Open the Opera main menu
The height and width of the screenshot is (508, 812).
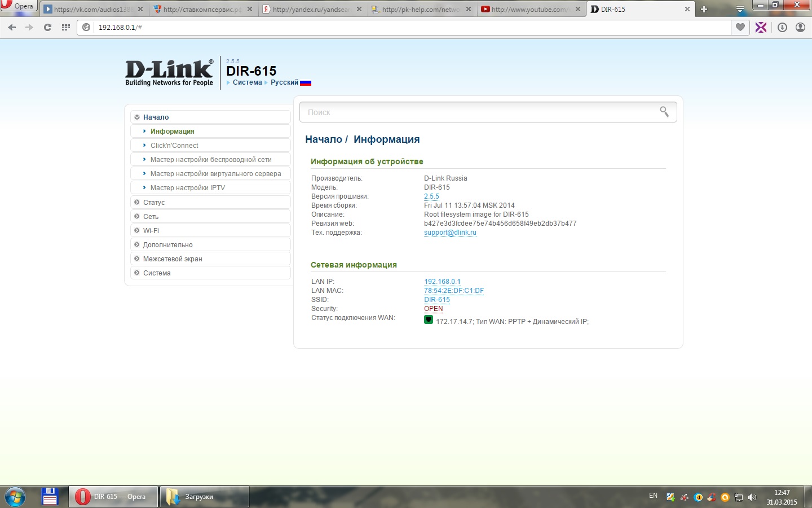coord(19,6)
